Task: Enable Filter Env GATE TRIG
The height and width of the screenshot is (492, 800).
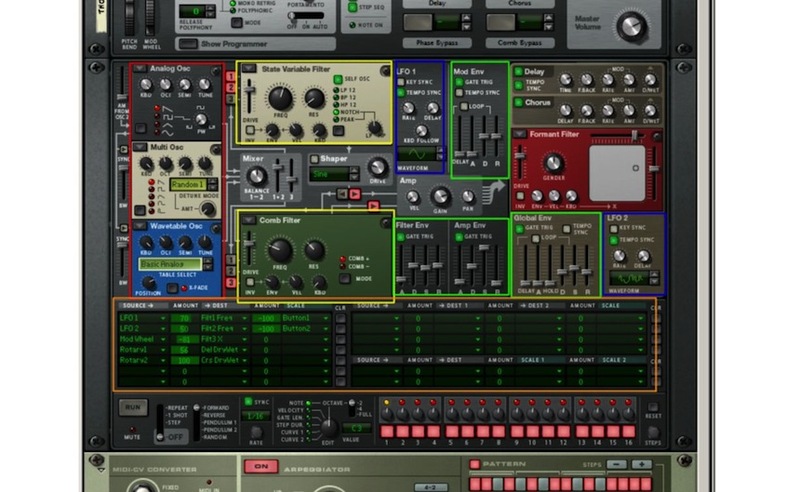Action: coord(403,236)
